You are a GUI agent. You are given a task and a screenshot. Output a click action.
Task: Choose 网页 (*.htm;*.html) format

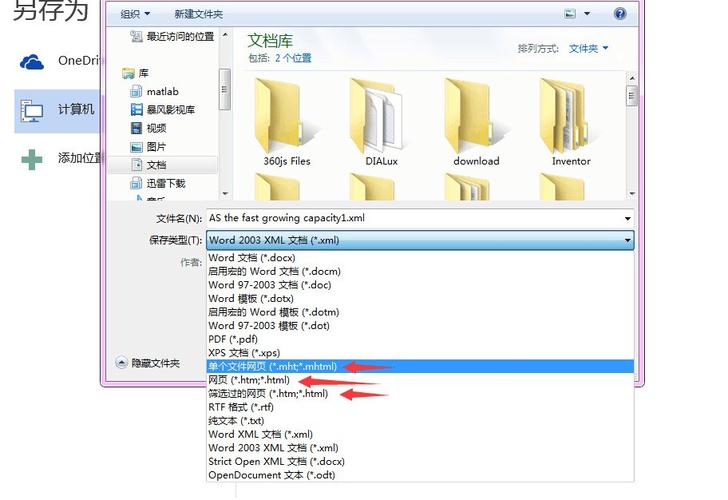[x=420, y=380]
